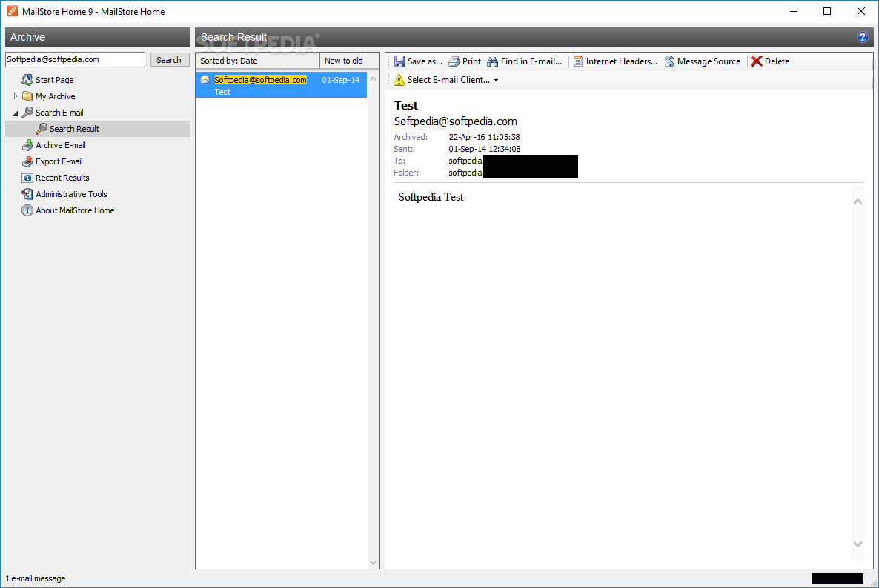The height and width of the screenshot is (588, 879).
Task: Click the MailStore logo in title bar
Action: coord(12,11)
